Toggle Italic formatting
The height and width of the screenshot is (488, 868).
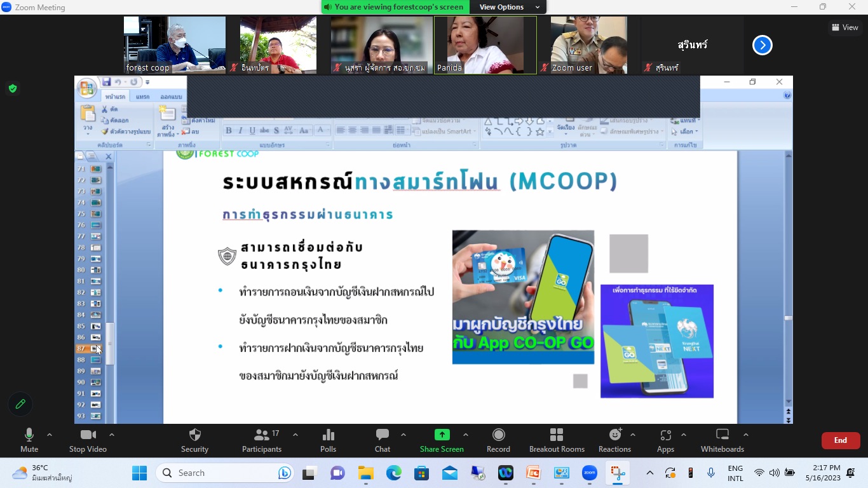coord(240,130)
